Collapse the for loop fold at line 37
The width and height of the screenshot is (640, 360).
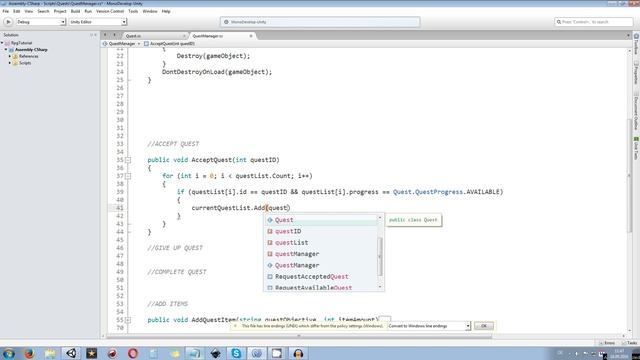[128, 176]
